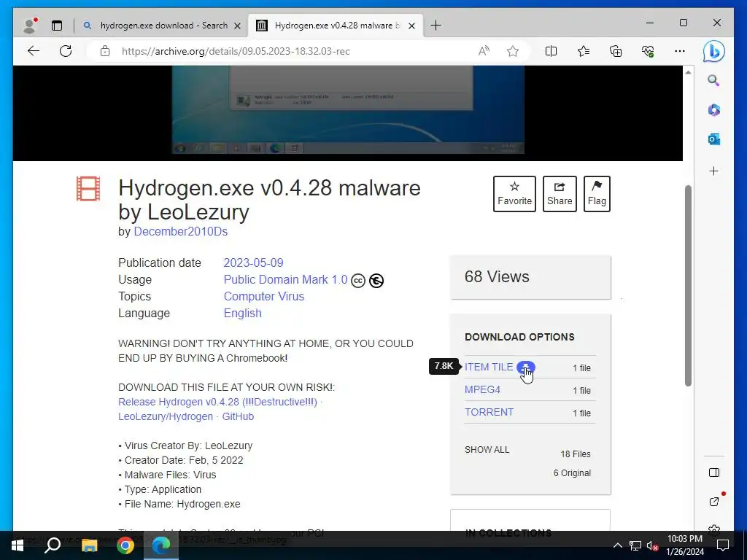Click the ITEM TILE download arrow icon
Screen dimensions: 747x560
point(525,367)
